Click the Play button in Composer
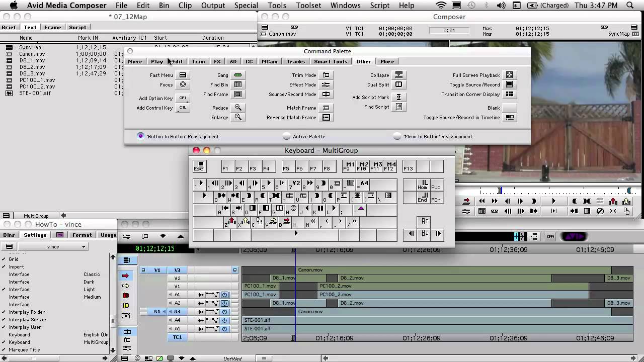The width and height of the screenshot is (644, 362). [x=553, y=201]
